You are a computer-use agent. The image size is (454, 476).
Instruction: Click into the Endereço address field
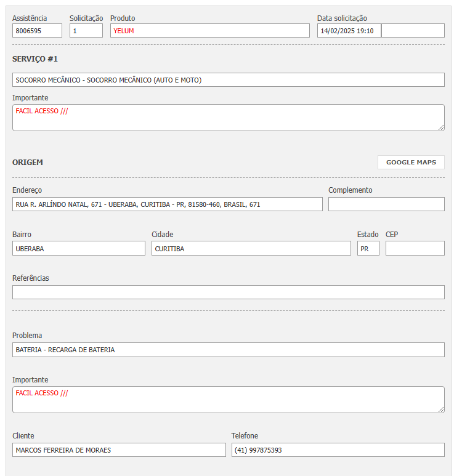point(167,204)
